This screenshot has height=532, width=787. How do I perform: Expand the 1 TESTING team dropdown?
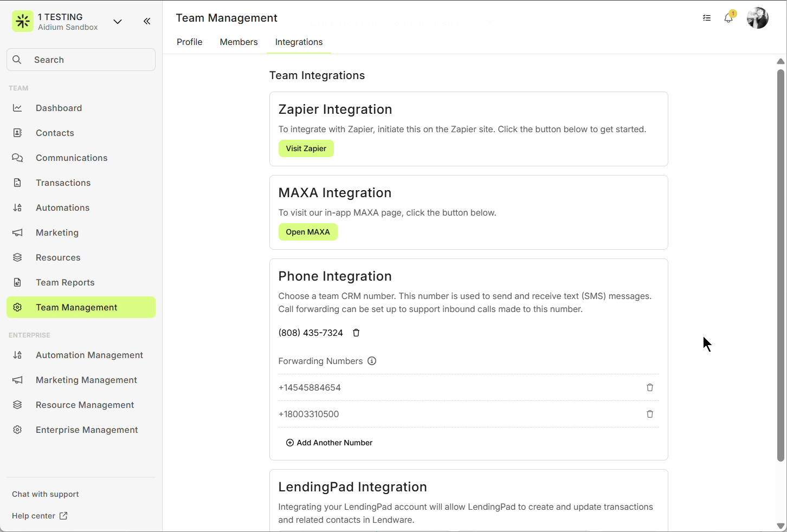(x=118, y=21)
